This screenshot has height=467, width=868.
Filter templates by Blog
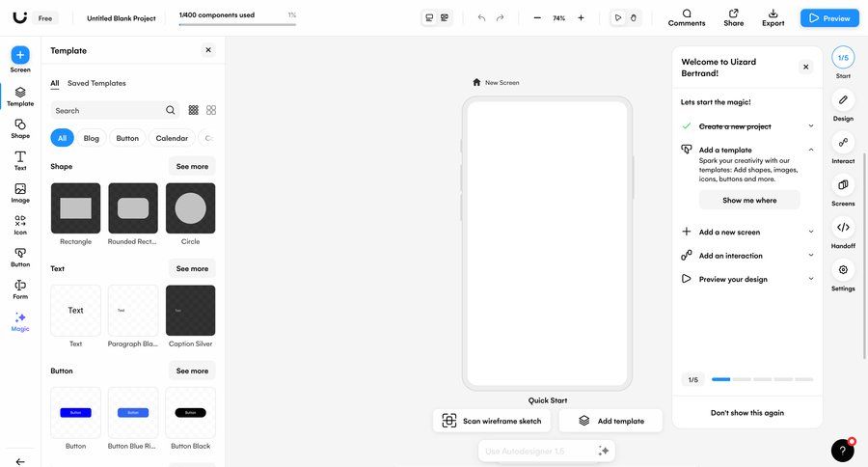pos(92,138)
